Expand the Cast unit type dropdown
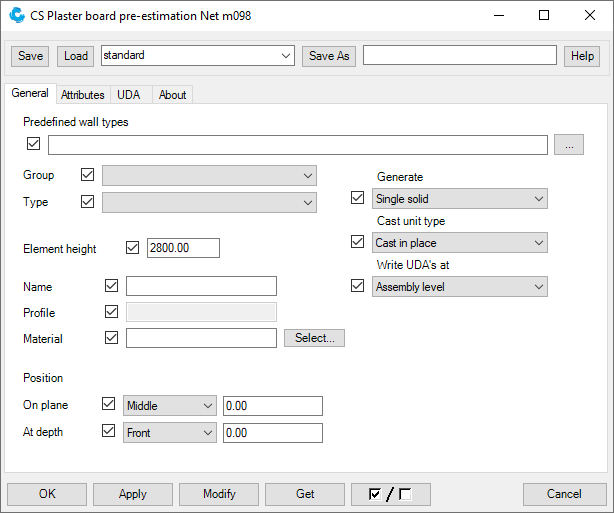This screenshot has width=614, height=513. tap(459, 243)
